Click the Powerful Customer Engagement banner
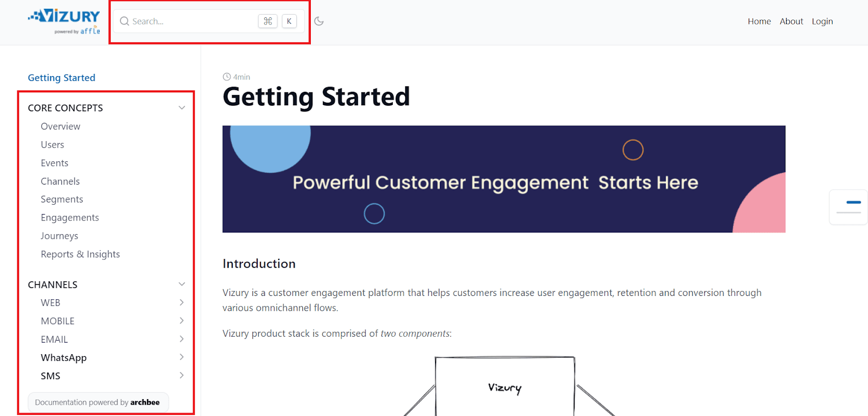Screen dimensions: 868x416 503,179
